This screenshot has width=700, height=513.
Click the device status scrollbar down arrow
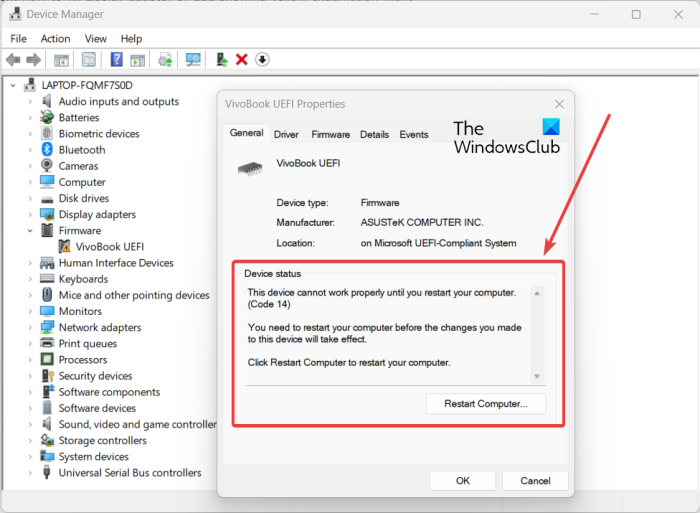[537, 376]
